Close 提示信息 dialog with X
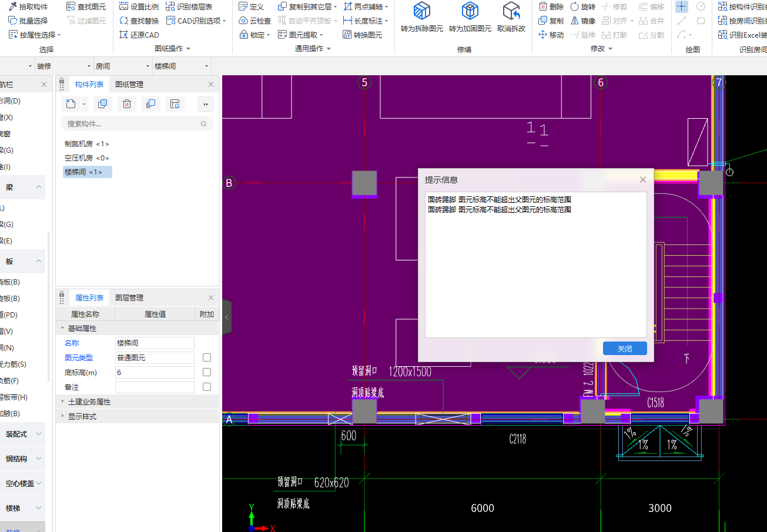767x532 pixels. tap(642, 180)
